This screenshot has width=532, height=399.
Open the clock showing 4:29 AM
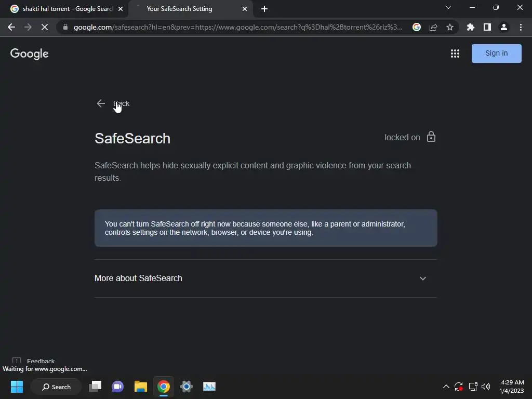pos(512,387)
